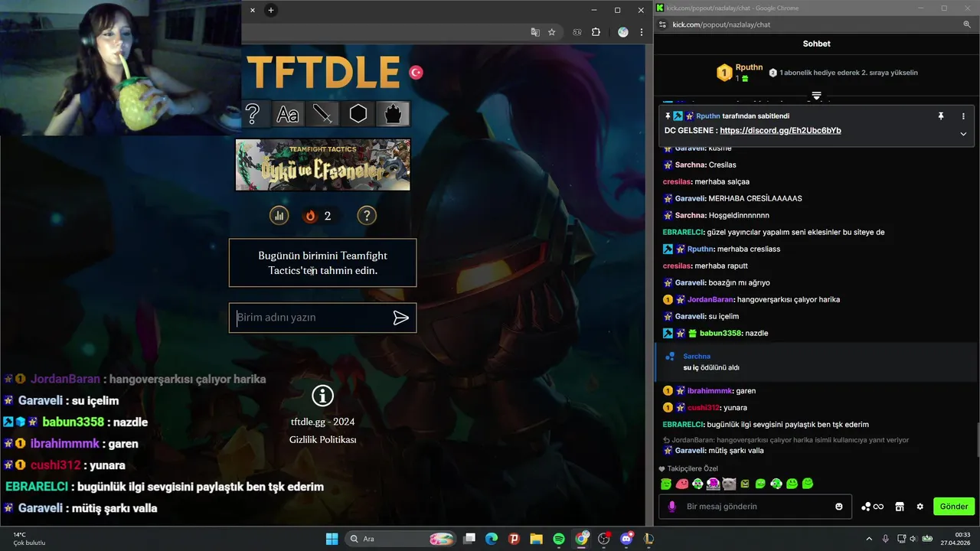Click the taskbar Ara search box
Screen dimensions: 980x551
pos(400,539)
